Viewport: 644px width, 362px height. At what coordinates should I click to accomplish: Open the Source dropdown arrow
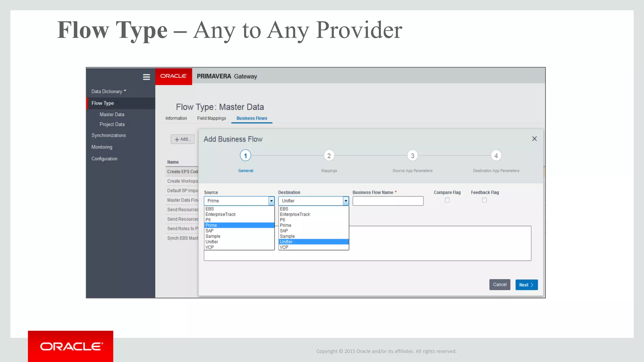point(271,201)
